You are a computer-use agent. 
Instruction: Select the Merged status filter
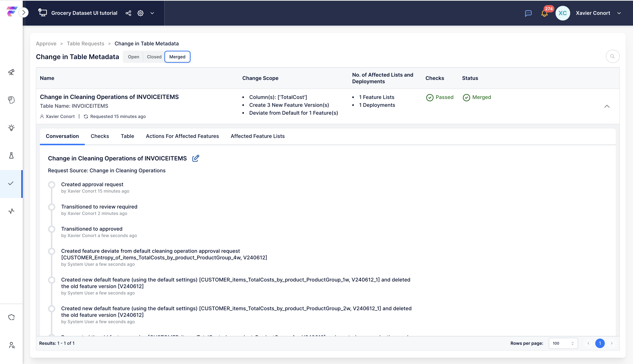[177, 57]
